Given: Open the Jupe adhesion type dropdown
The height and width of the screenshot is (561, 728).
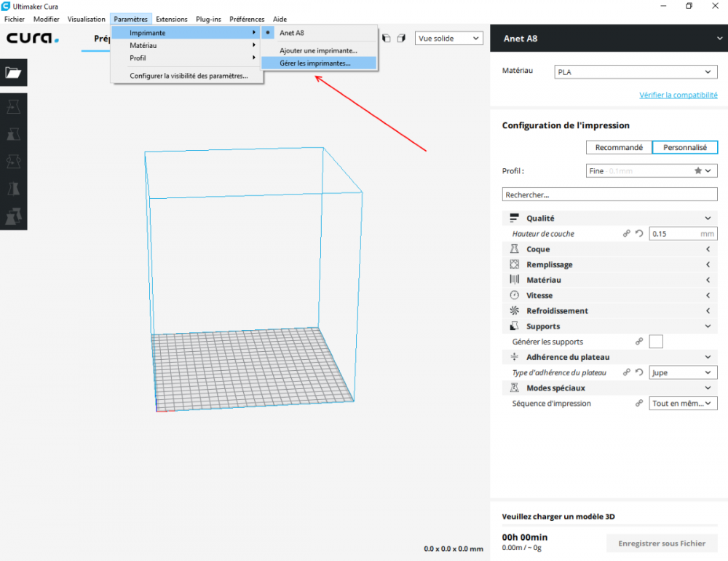Looking at the screenshot, I should click(683, 372).
